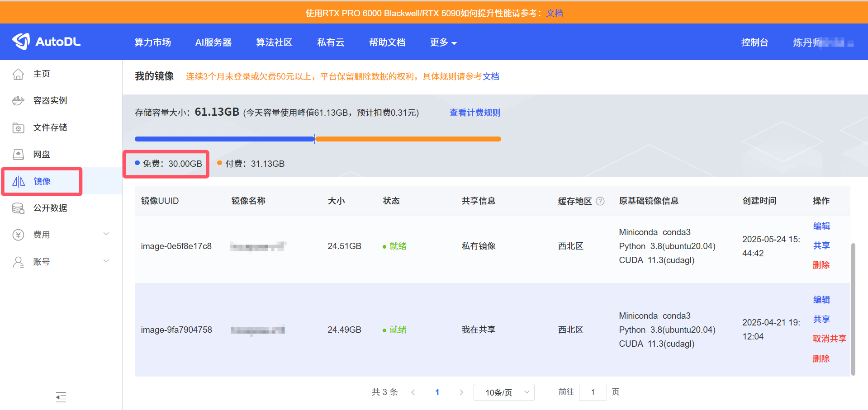
Task: Expand the 费用 sidebar section
Action: tap(42, 234)
